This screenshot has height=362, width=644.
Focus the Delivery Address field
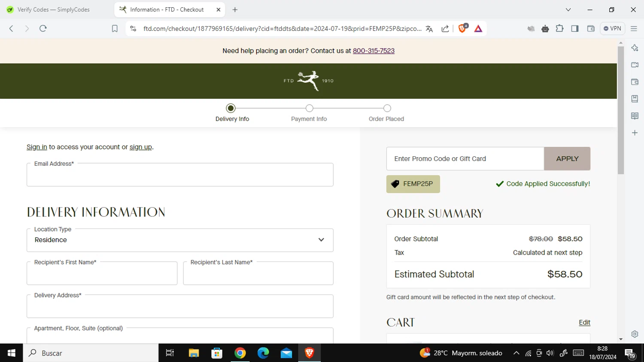[180, 306]
